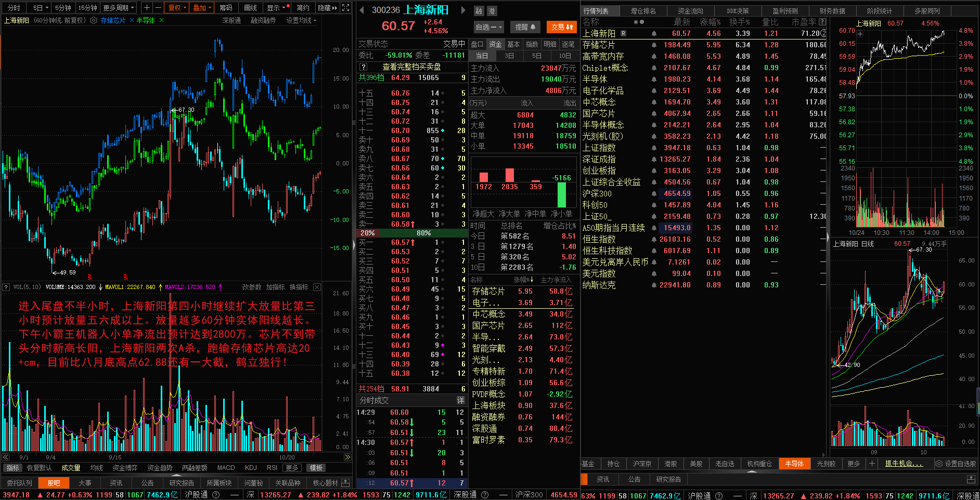Click the 融 margin badge
This screenshot has height=500, width=980.
pyautogui.click(x=479, y=11)
